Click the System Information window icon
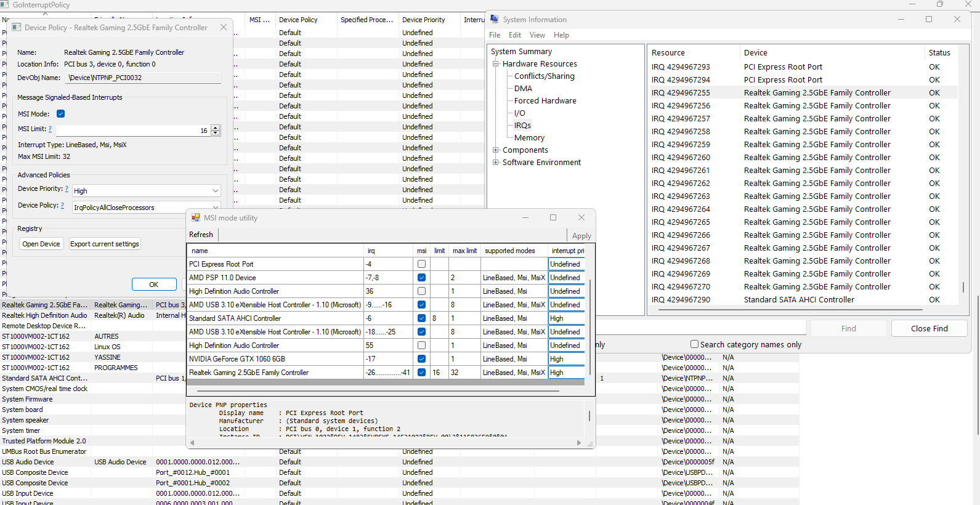Viewport: 980px width, 505px height. [494, 19]
